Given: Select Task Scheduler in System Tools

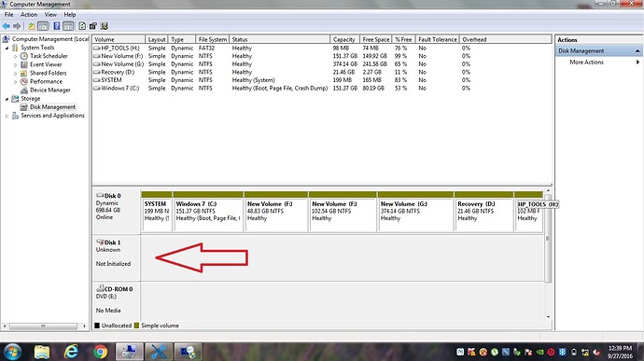Looking at the screenshot, I should [49, 56].
